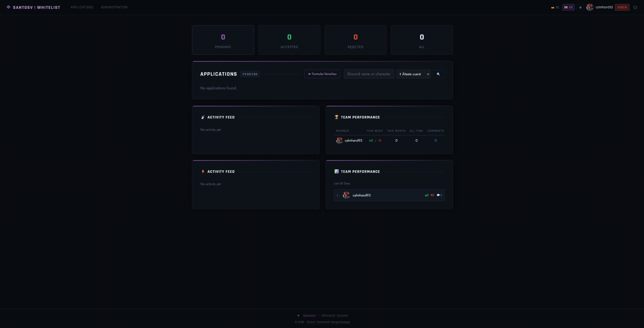The width and height of the screenshot is (644, 328).
Task: Toggle the light/dark theme sun button
Action: coord(580,7)
